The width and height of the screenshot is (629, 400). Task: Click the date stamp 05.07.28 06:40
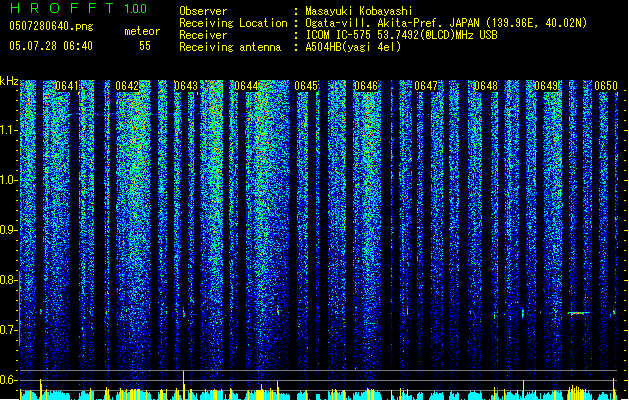click(51, 46)
